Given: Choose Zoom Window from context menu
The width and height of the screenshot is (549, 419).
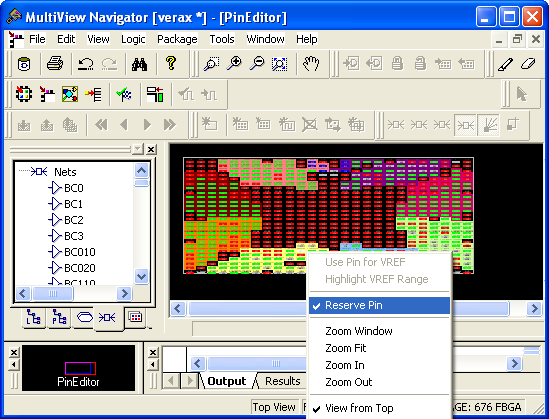Looking at the screenshot, I should tap(379, 331).
